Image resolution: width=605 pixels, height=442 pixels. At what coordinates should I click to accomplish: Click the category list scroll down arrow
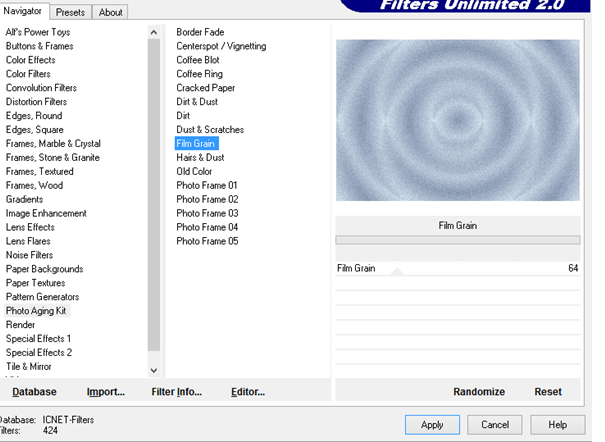coord(154,370)
